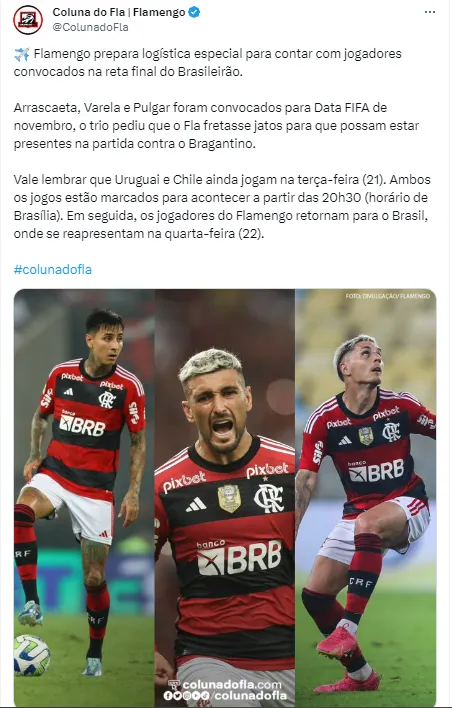This screenshot has width=452, height=708.
Task: Open the photo panel of the left player
Action: click(84, 498)
